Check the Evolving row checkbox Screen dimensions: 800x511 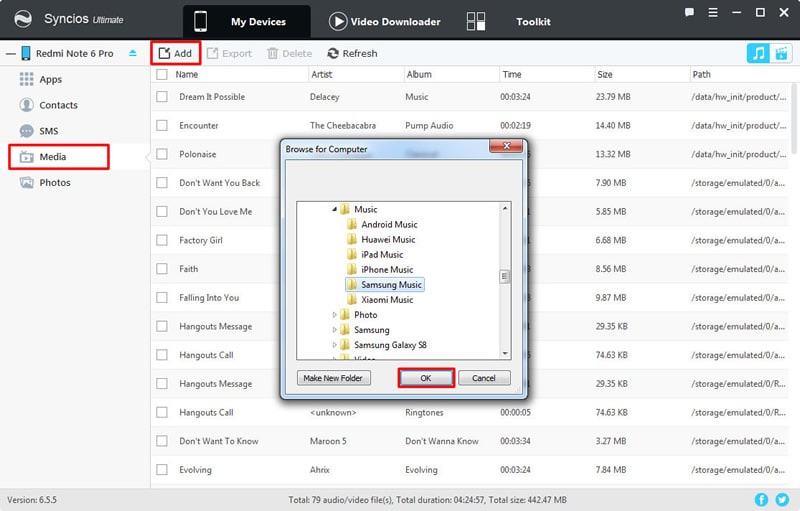(x=162, y=469)
